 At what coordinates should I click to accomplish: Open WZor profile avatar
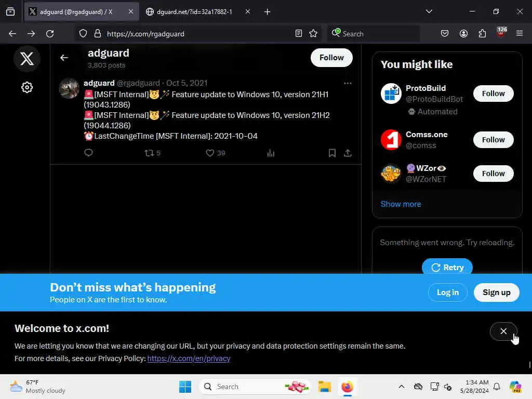coord(391,174)
